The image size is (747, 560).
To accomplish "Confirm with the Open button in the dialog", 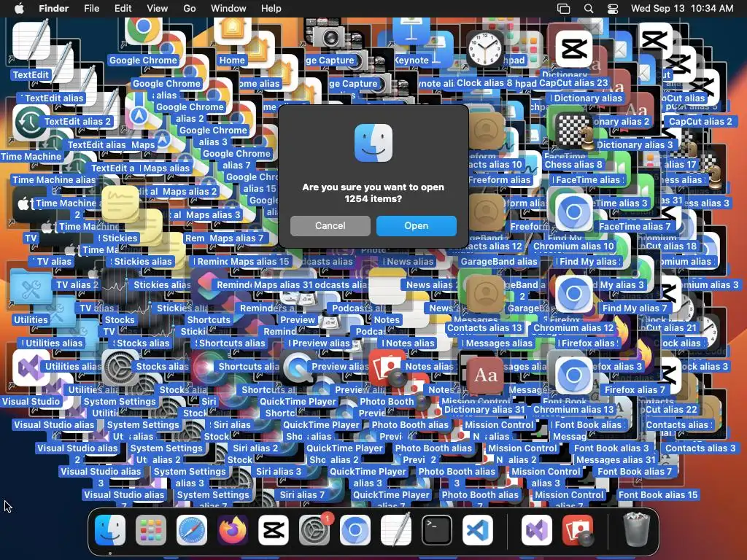I will coord(416,226).
